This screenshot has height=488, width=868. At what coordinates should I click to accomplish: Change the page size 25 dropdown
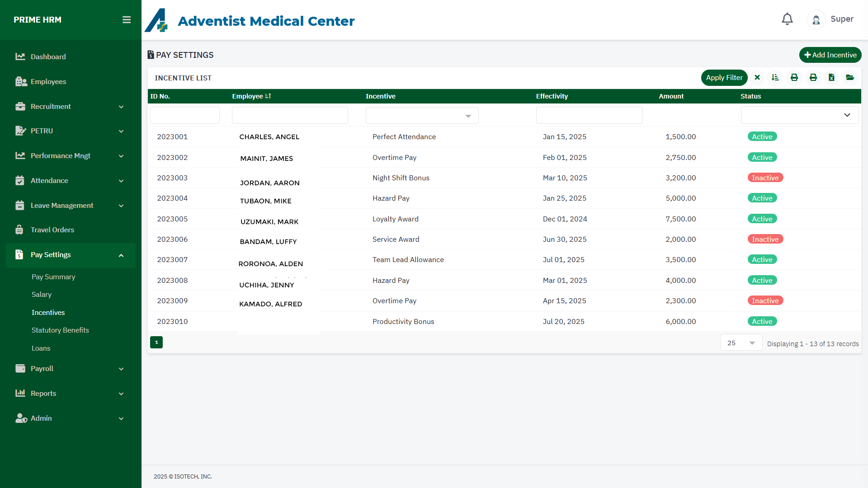point(741,343)
